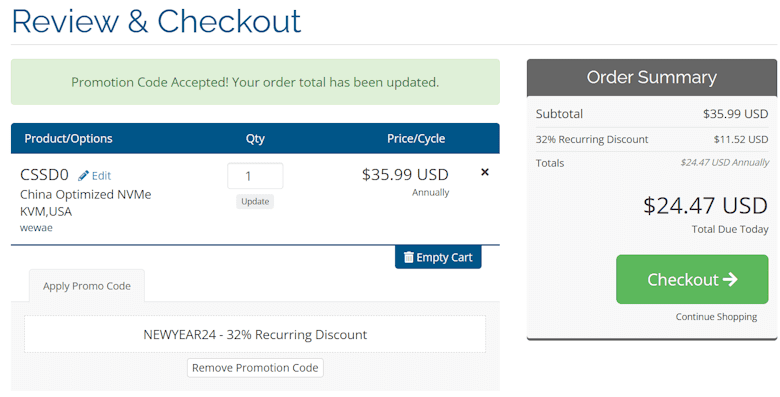
Task: Click the Empty Cart button label
Action: (444, 257)
